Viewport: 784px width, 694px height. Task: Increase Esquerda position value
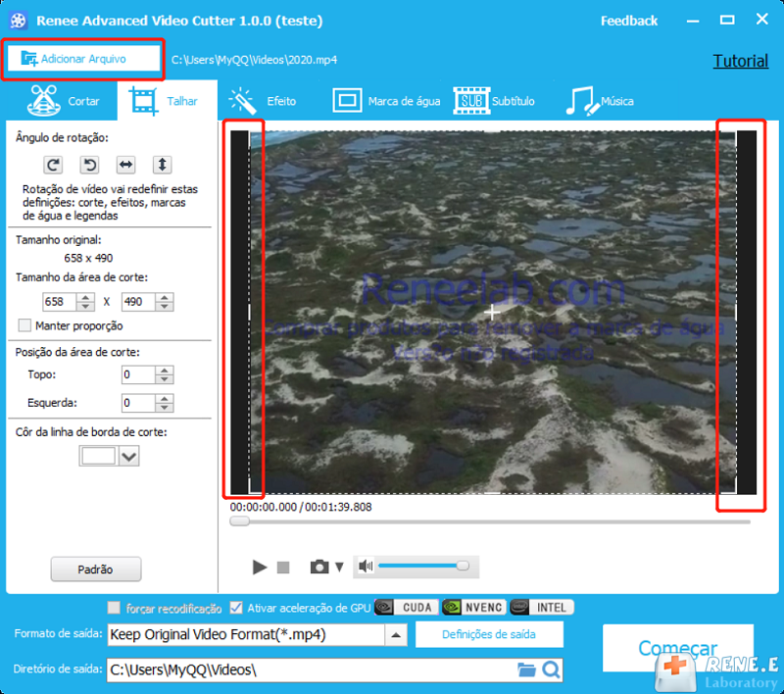coord(165,399)
